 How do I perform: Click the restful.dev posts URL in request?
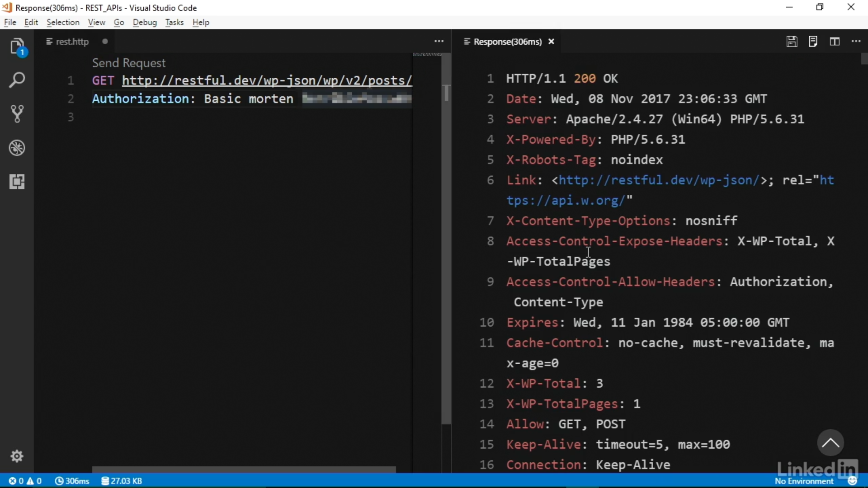click(x=267, y=80)
